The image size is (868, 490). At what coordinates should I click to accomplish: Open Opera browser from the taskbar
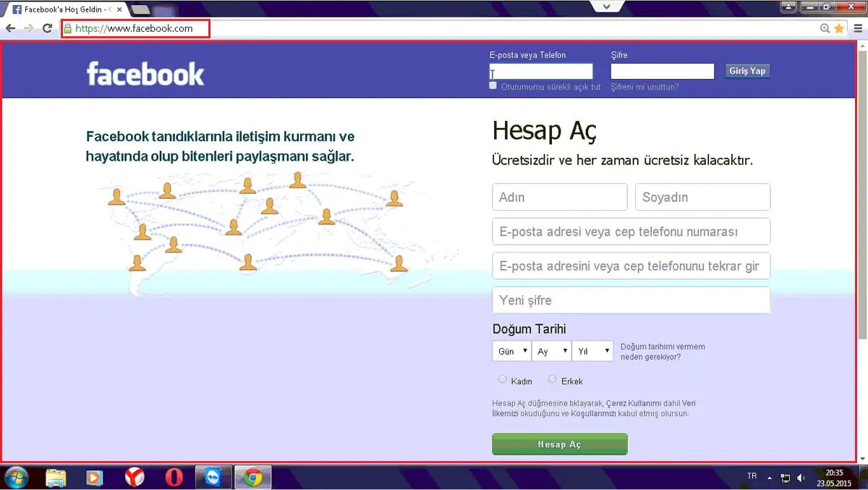(x=174, y=477)
